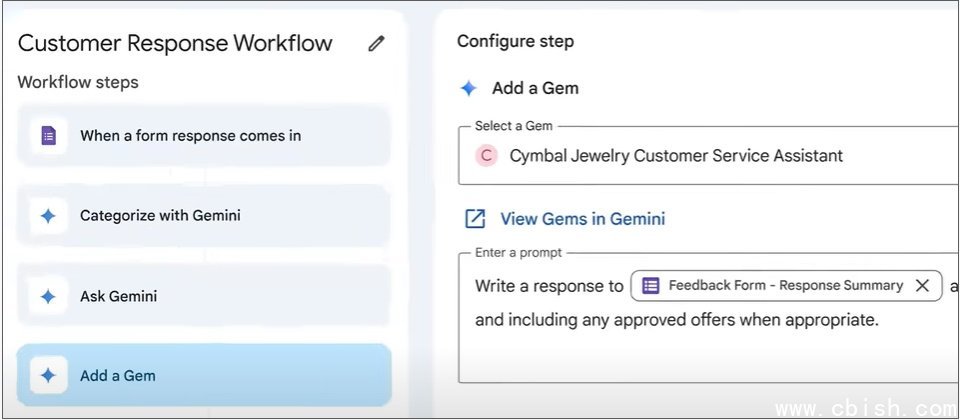Click the external link icon near View Gems
The height and width of the screenshot is (420, 960).
click(476, 219)
